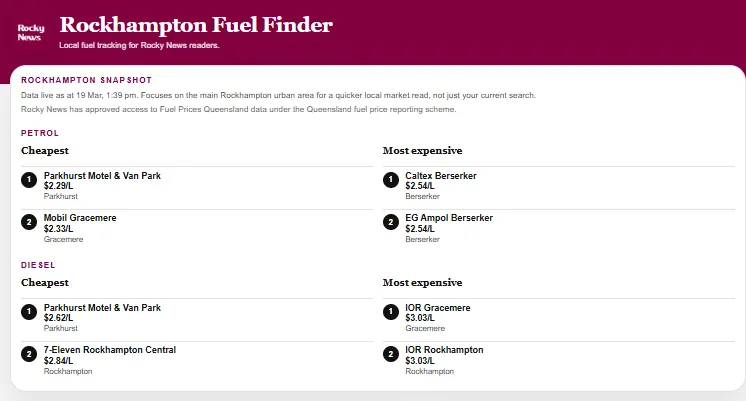
Task: Click the DIESEL section heading
Action: 38,265
